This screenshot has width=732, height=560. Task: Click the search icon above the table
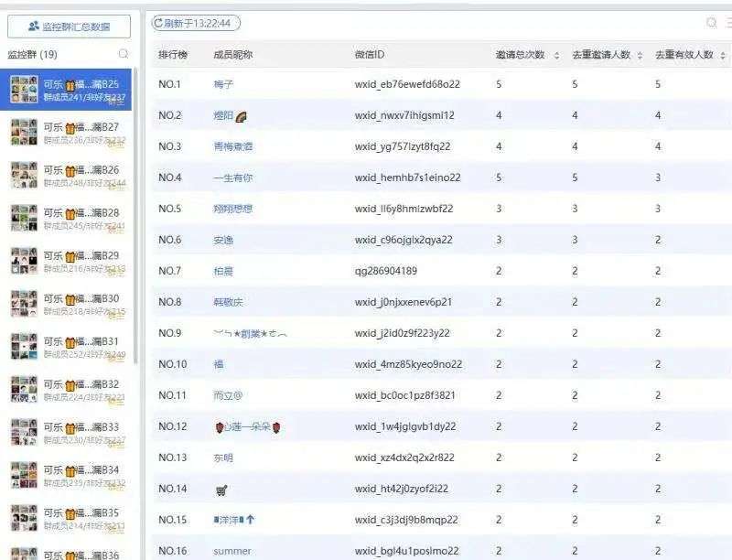(x=712, y=23)
